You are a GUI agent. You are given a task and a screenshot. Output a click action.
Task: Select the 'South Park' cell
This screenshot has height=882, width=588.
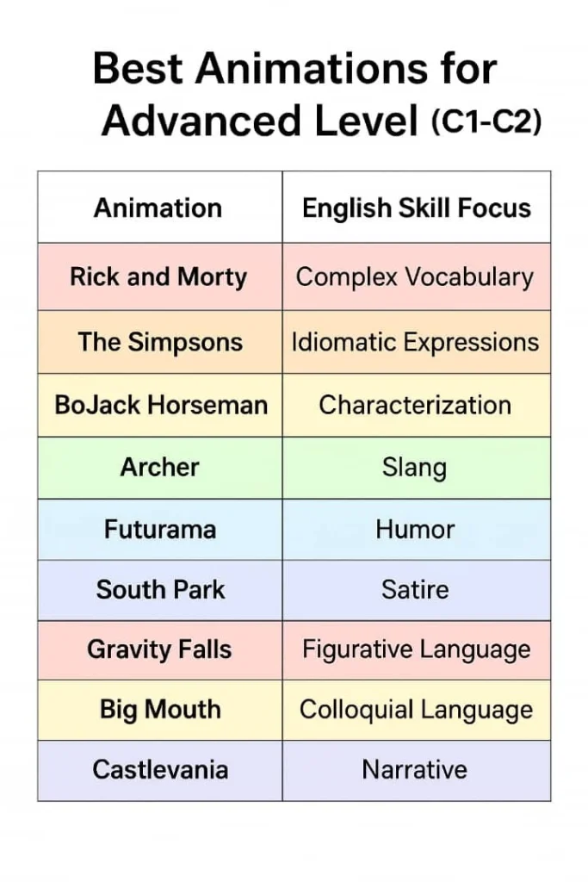159,590
